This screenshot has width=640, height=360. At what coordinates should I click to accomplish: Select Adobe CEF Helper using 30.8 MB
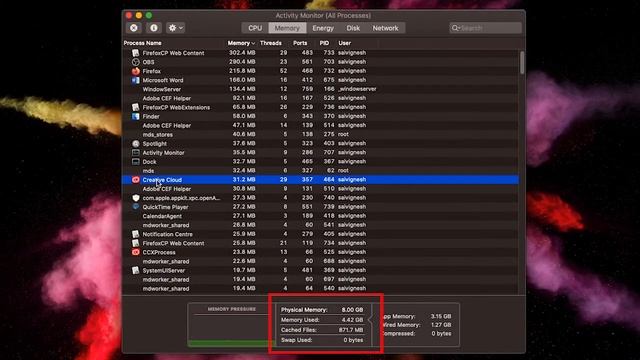320,189
